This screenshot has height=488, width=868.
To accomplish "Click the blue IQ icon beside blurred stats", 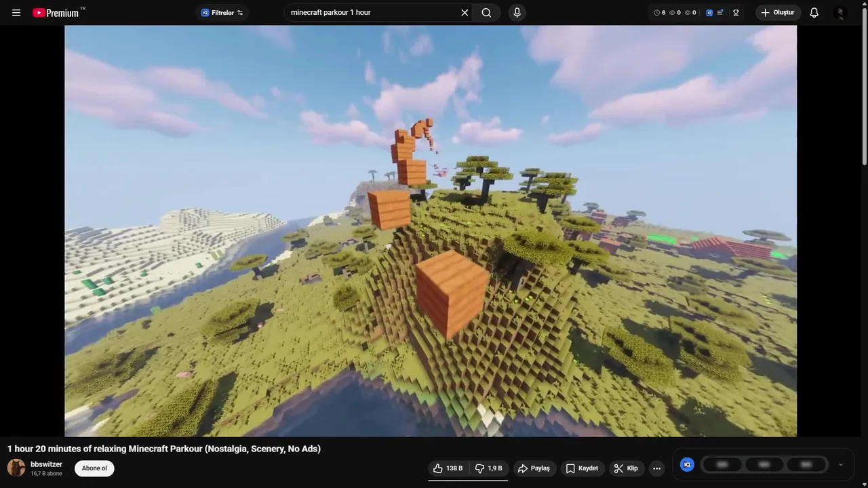I will (x=687, y=464).
